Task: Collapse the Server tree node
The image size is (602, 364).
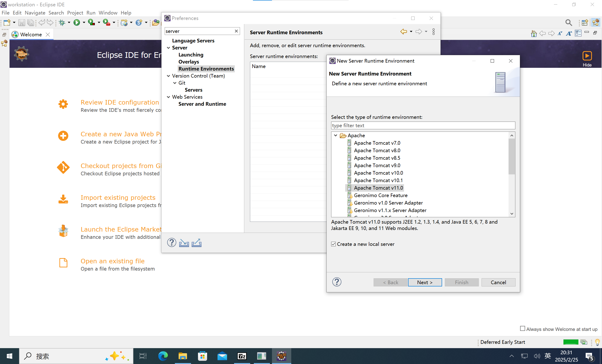Action: point(168,48)
